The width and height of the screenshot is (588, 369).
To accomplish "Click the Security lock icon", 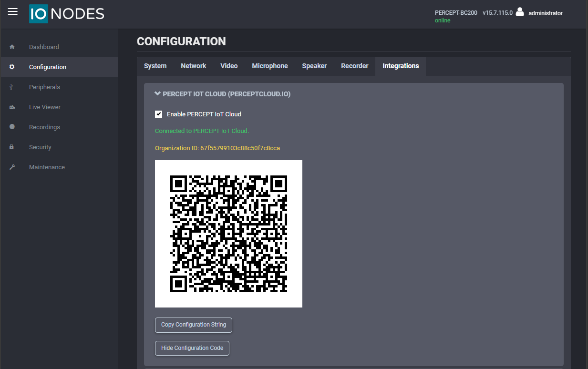I will coord(12,147).
